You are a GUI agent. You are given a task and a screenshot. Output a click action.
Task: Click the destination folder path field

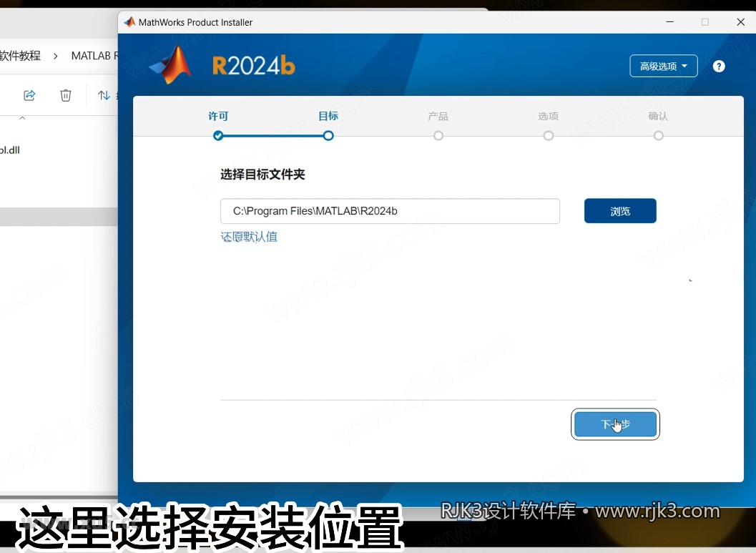pyautogui.click(x=390, y=211)
